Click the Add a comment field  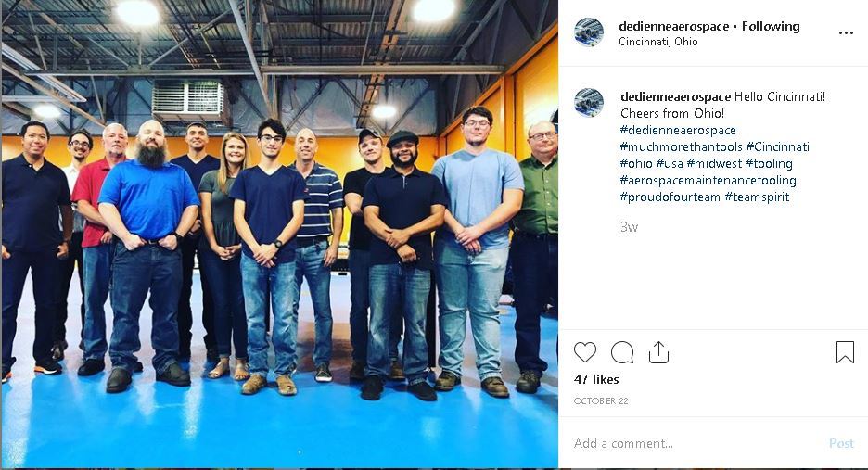tap(697, 443)
